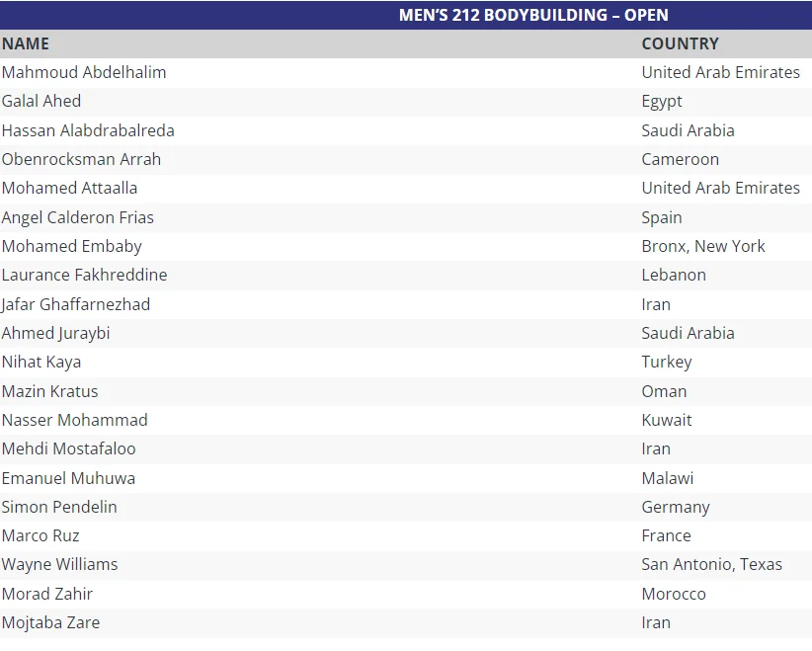Image resolution: width=812 pixels, height=651 pixels.
Task: Click the NAME column header
Action: tap(26, 43)
